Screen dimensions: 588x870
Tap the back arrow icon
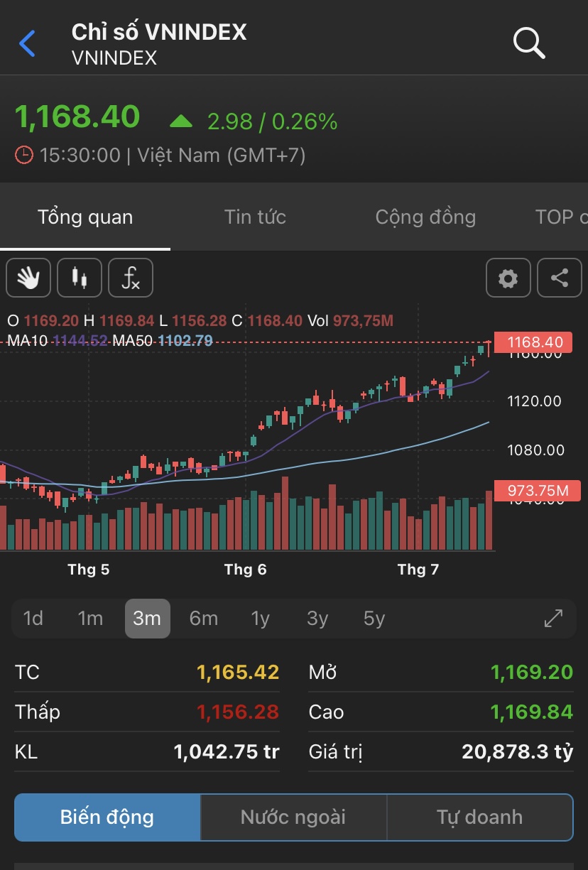pos(27,44)
